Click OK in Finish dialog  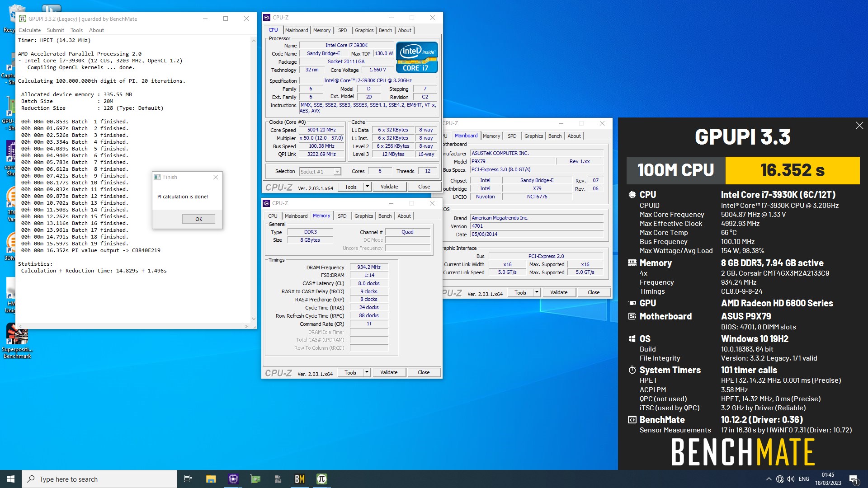tap(198, 219)
